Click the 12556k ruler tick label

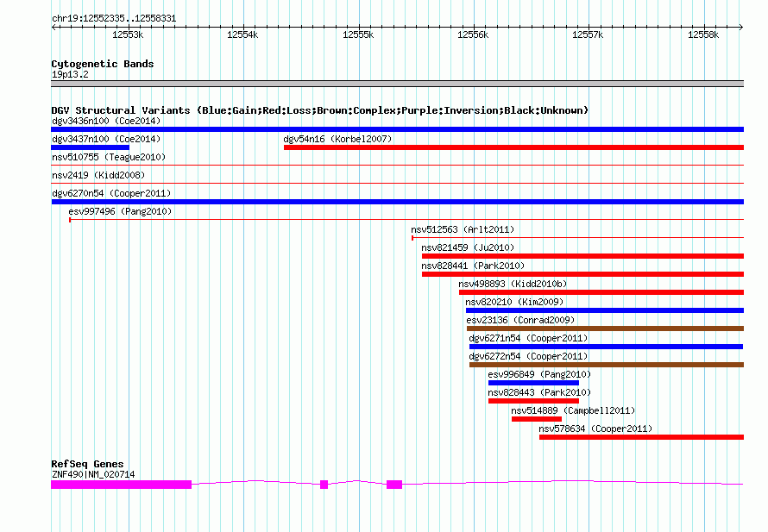coord(473,34)
